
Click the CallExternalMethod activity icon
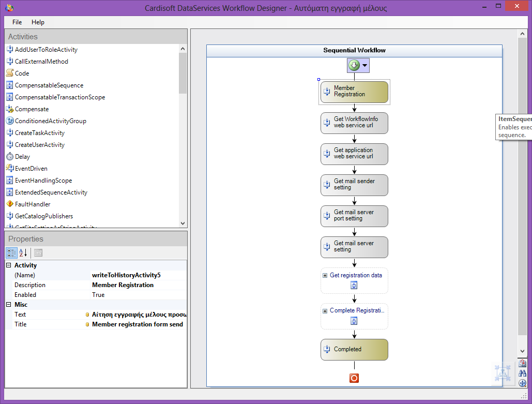point(10,62)
